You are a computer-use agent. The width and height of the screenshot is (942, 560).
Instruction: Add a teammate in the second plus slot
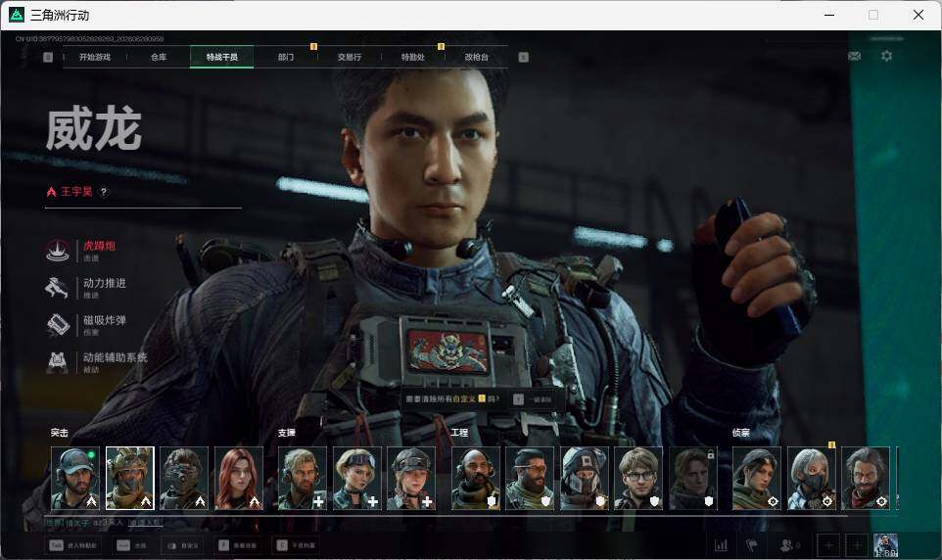pos(857,545)
